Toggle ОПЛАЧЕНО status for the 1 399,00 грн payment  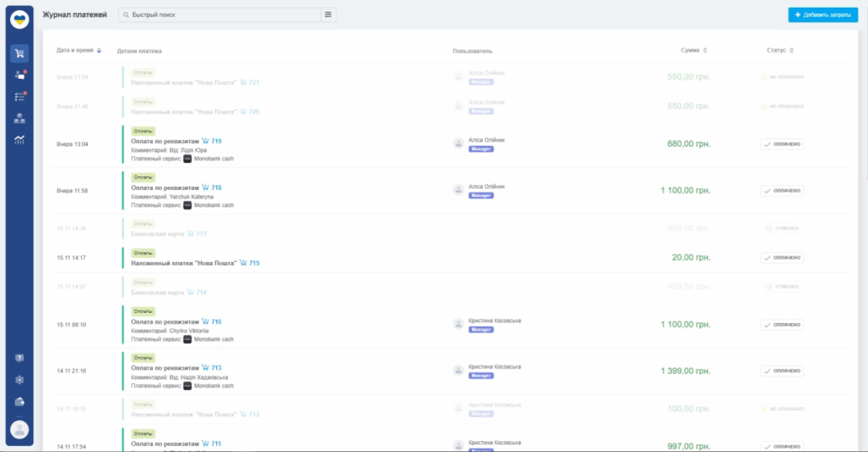(782, 371)
